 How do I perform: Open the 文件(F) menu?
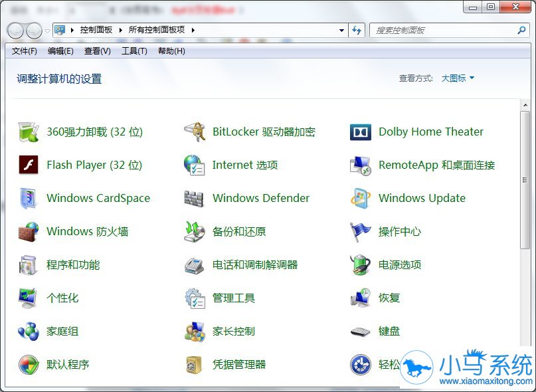tap(25, 51)
